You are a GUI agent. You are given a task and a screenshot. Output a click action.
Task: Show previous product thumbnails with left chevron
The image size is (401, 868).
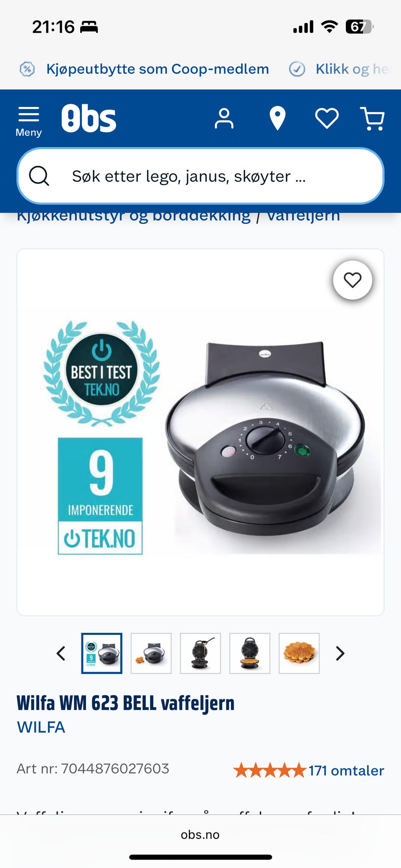(61, 653)
